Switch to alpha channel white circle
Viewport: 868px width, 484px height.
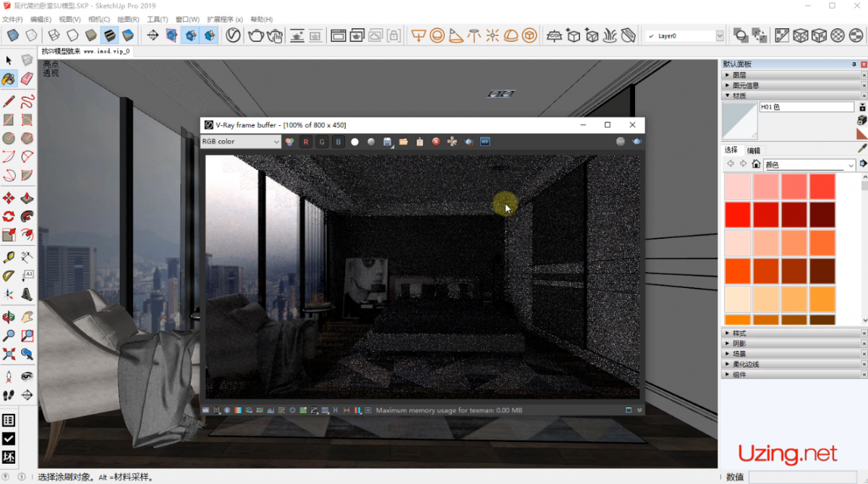(x=354, y=142)
